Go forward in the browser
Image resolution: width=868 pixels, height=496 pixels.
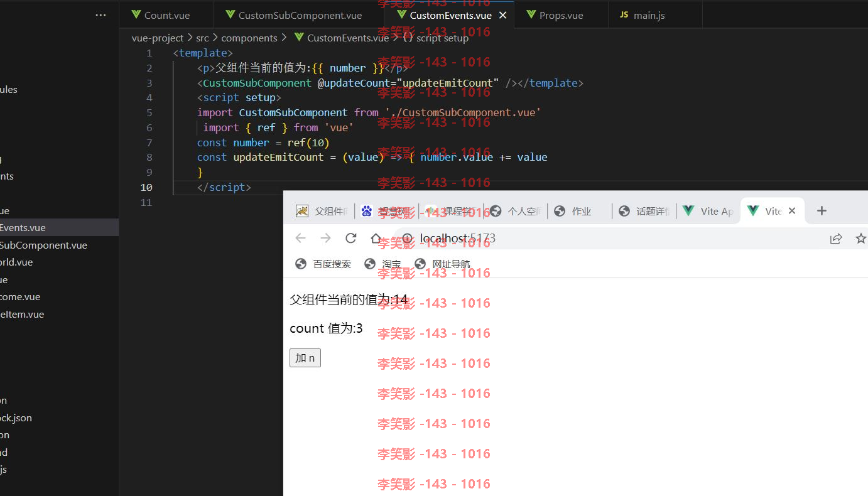click(x=325, y=239)
